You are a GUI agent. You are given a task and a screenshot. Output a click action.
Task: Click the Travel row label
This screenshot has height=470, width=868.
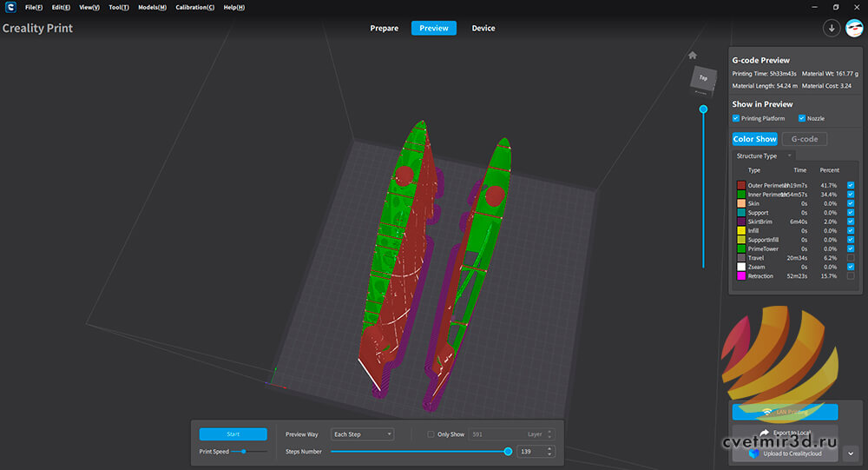tap(756, 258)
